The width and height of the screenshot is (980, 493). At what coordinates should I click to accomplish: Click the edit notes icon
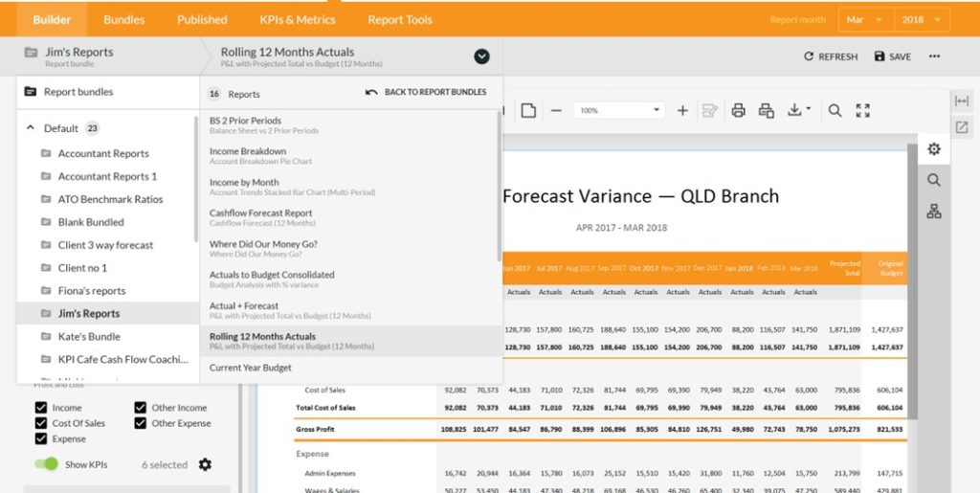point(709,111)
